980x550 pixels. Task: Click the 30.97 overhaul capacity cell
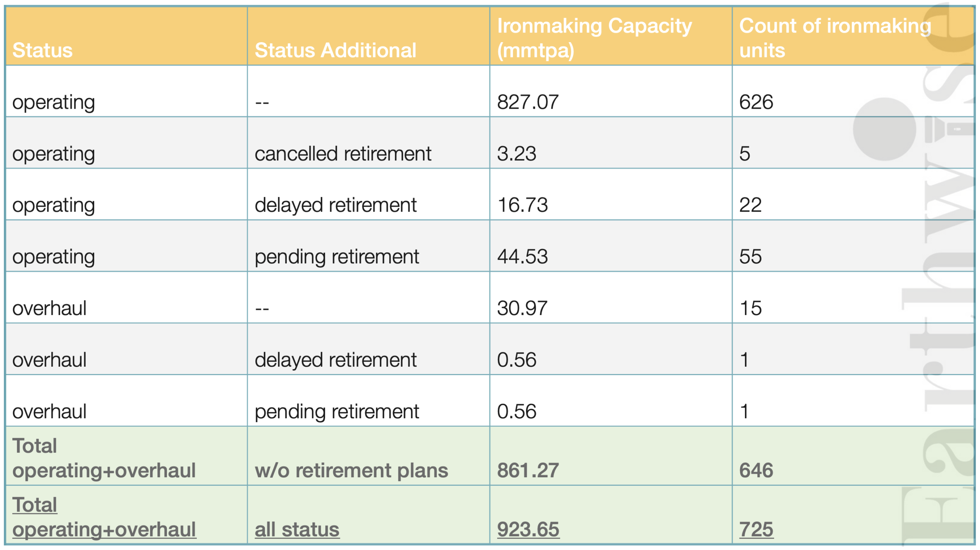611,297
